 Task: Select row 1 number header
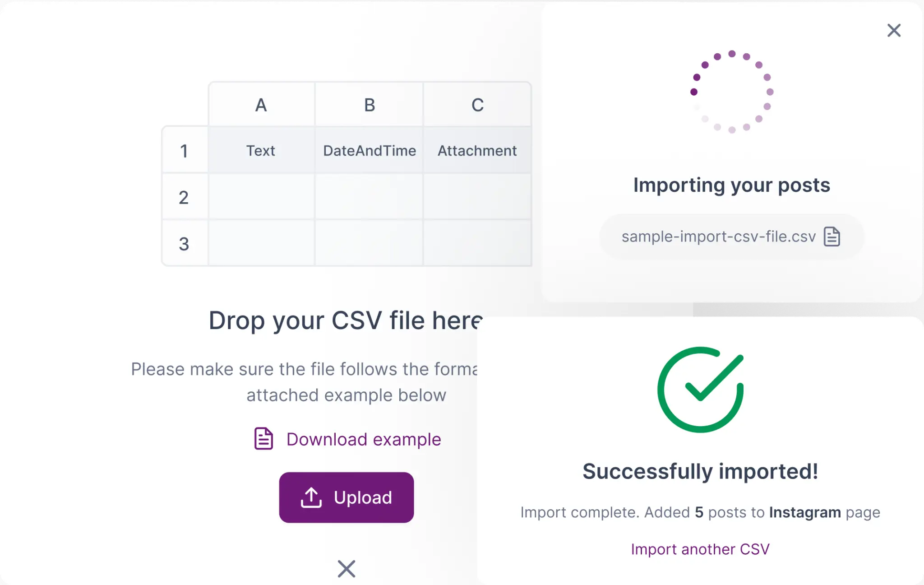(184, 151)
